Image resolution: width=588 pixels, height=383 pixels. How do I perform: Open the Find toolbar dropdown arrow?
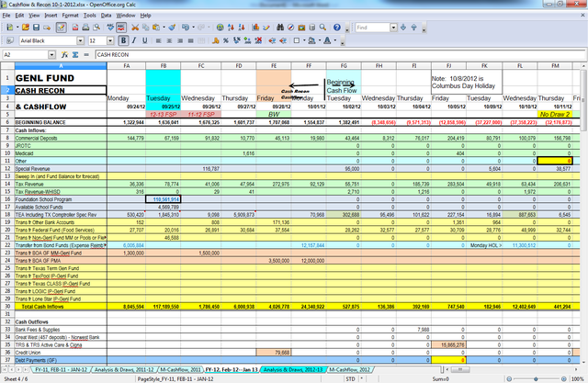[393, 28]
